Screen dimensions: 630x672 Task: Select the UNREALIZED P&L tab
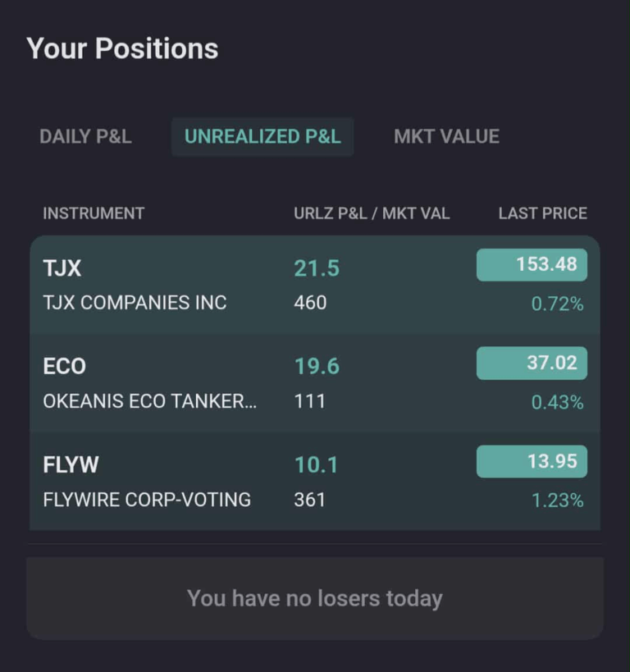[262, 137]
